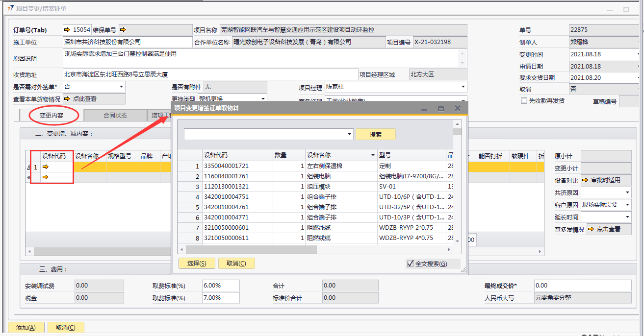Click the 维保单号 link arrow icon

coord(123,30)
